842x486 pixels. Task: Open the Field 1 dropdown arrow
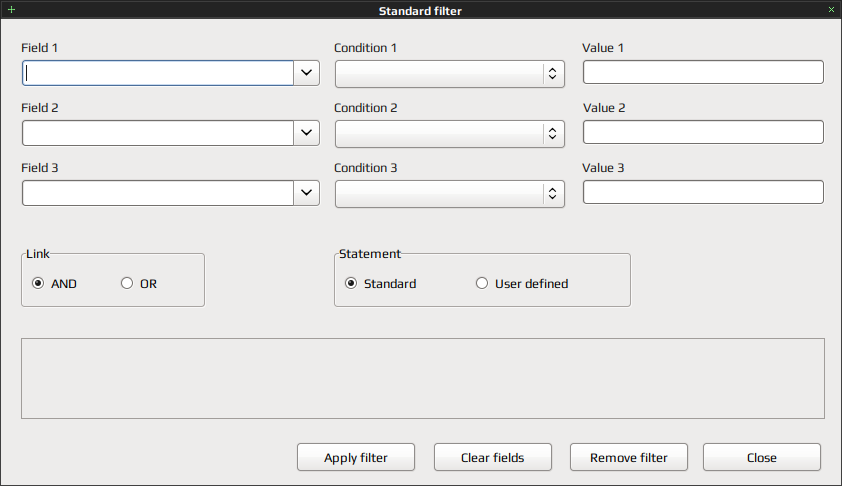(x=307, y=73)
